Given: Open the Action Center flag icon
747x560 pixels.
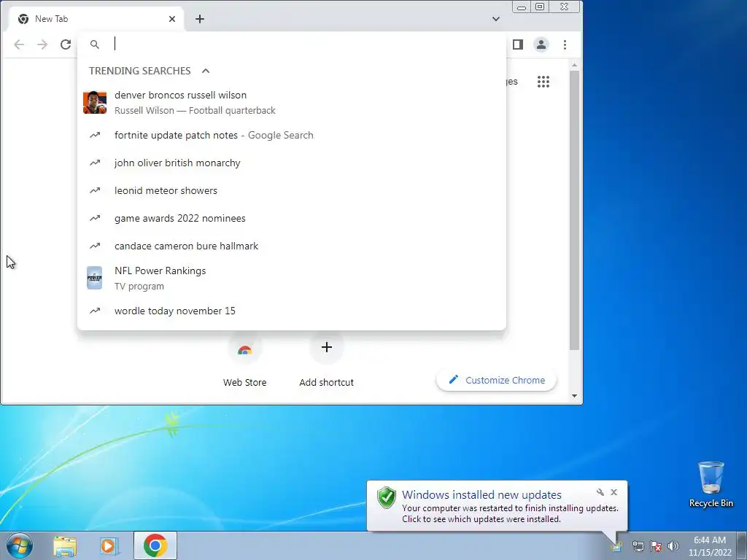Looking at the screenshot, I should (656, 546).
